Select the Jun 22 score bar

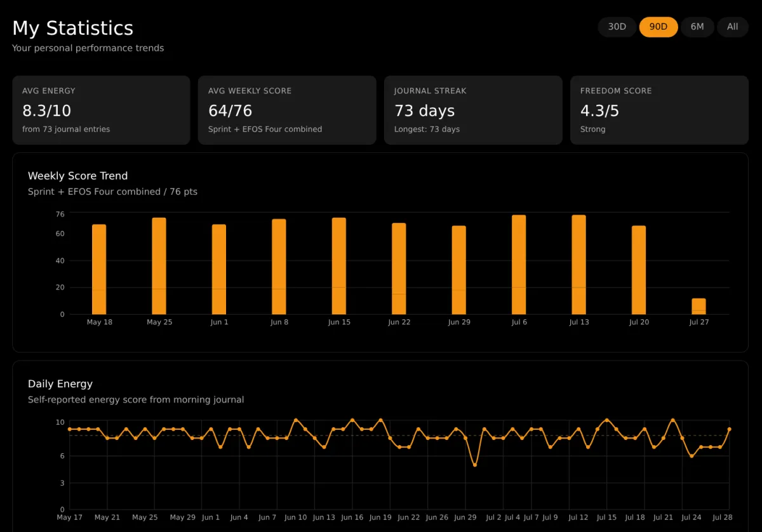click(x=399, y=269)
